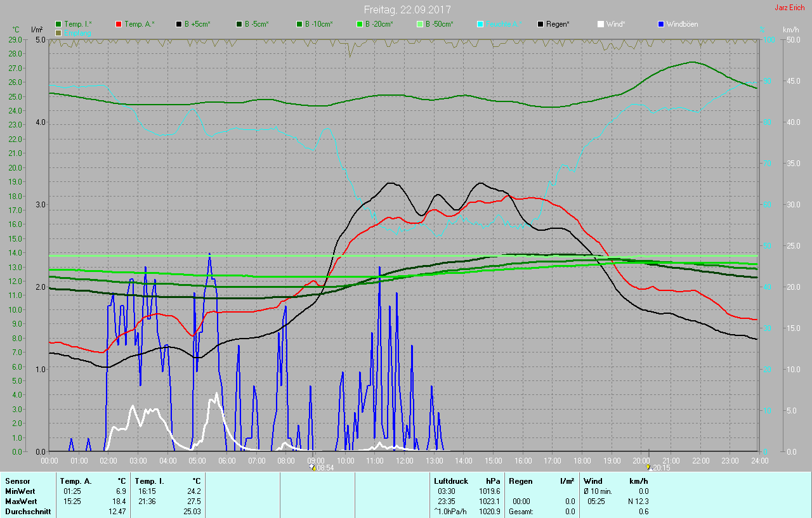Select the light green B -50cm legend square

click(x=421, y=24)
